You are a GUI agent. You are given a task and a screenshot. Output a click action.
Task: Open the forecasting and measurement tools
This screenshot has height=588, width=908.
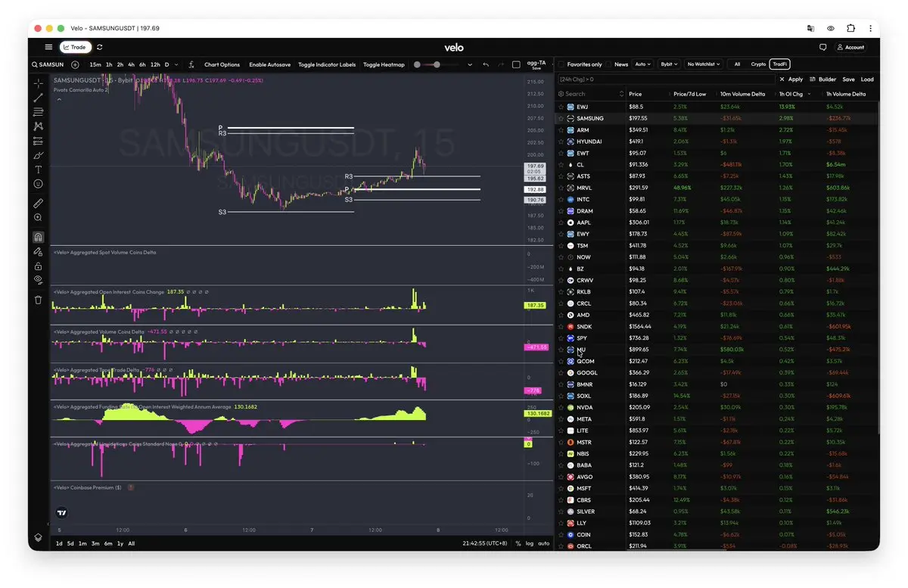coord(38,141)
